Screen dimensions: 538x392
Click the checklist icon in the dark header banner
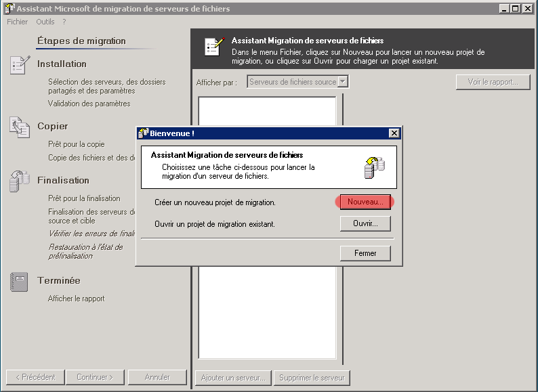[x=214, y=47]
